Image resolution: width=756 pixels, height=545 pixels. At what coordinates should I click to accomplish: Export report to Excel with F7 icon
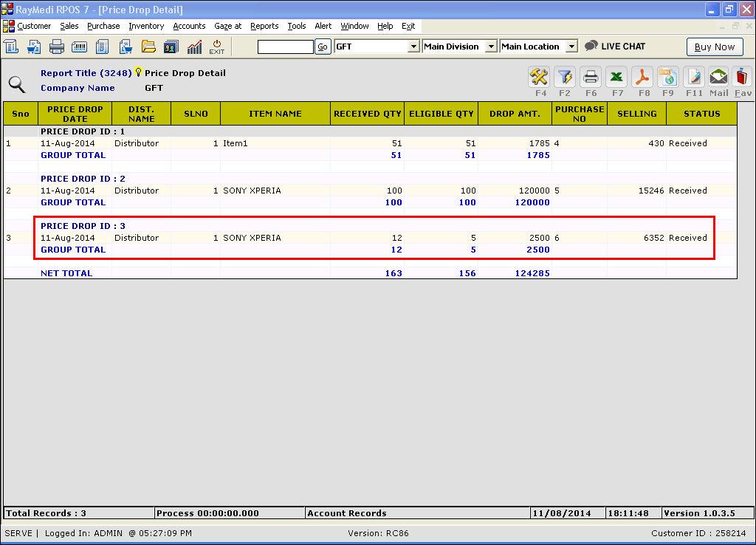click(617, 77)
